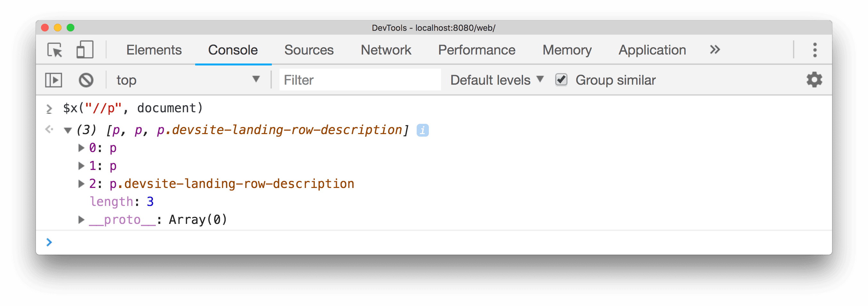Expand the first p element entry
Viewport: 868px width, 306px height.
click(x=81, y=148)
